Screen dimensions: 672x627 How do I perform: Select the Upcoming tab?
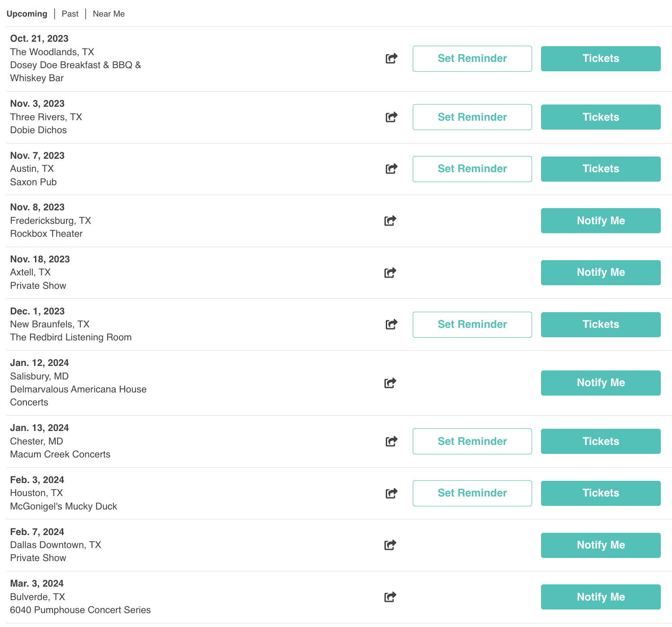click(27, 14)
